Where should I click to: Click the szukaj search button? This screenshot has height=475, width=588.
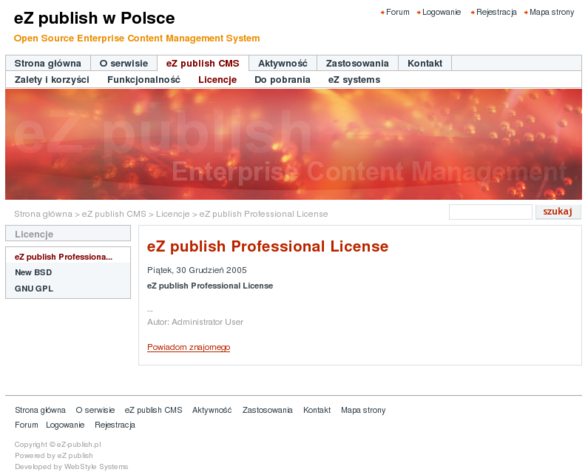point(558,212)
